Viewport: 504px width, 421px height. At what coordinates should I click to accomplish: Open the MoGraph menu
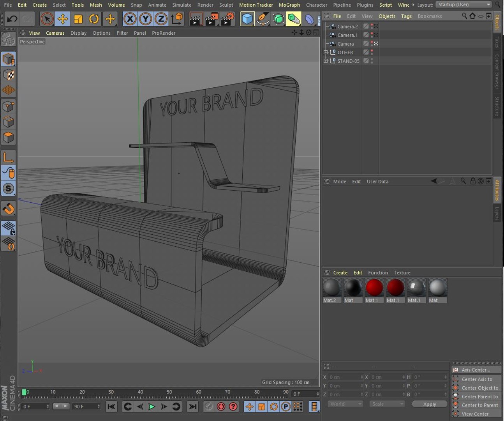coord(289,5)
